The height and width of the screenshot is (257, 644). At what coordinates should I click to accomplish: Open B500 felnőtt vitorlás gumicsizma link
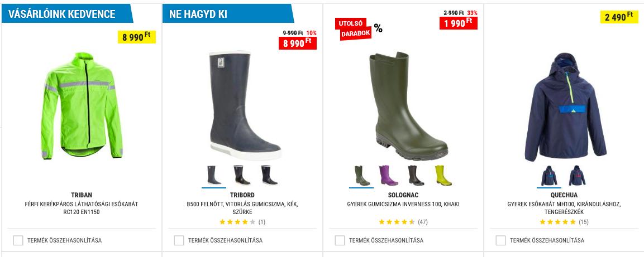click(242, 208)
